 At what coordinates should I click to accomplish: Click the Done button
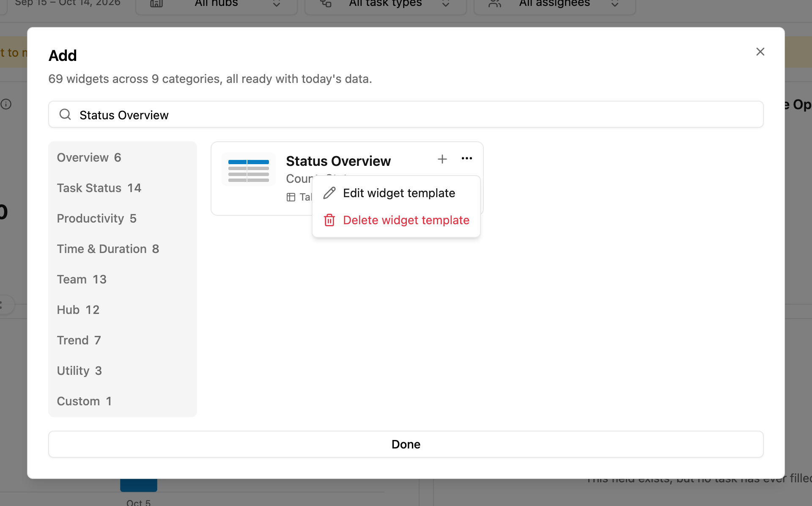tap(406, 444)
